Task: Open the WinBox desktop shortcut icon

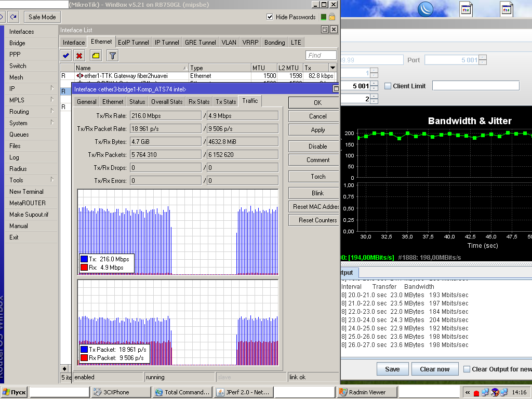Action: [426, 9]
